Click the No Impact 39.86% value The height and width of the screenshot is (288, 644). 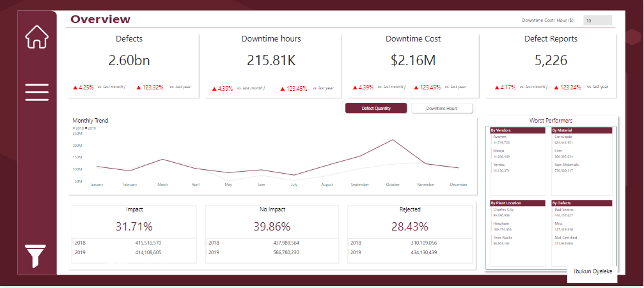click(271, 227)
